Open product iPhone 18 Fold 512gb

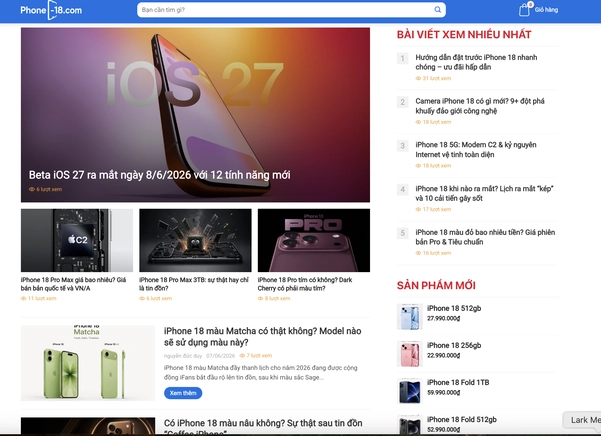[462, 420]
